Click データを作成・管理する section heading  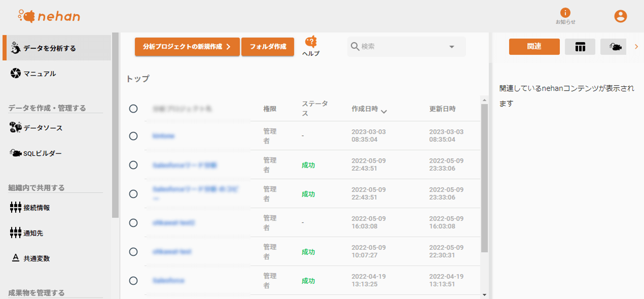[x=47, y=108]
